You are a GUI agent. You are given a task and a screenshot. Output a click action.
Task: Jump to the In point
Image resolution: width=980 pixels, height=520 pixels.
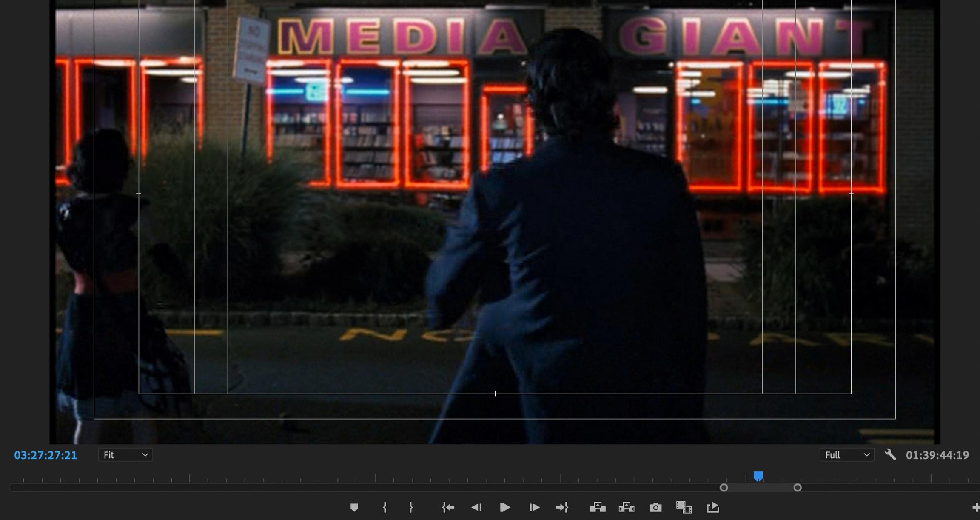tap(448, 507)
